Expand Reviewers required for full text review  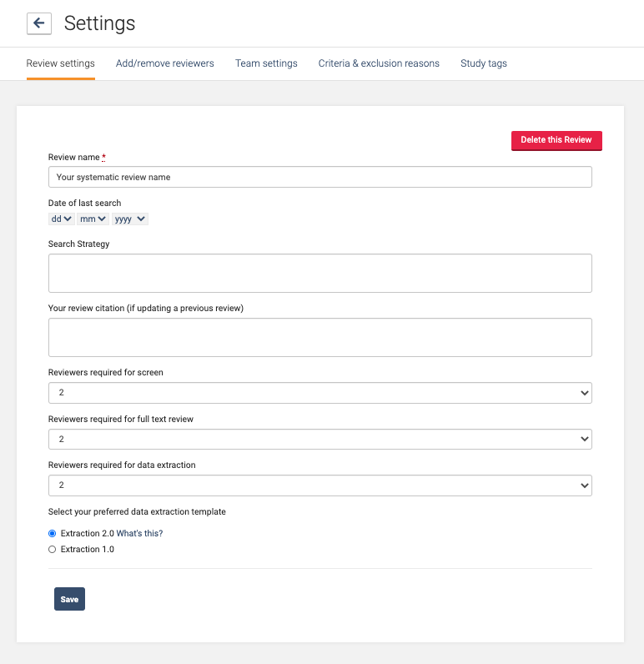[320, 439]
